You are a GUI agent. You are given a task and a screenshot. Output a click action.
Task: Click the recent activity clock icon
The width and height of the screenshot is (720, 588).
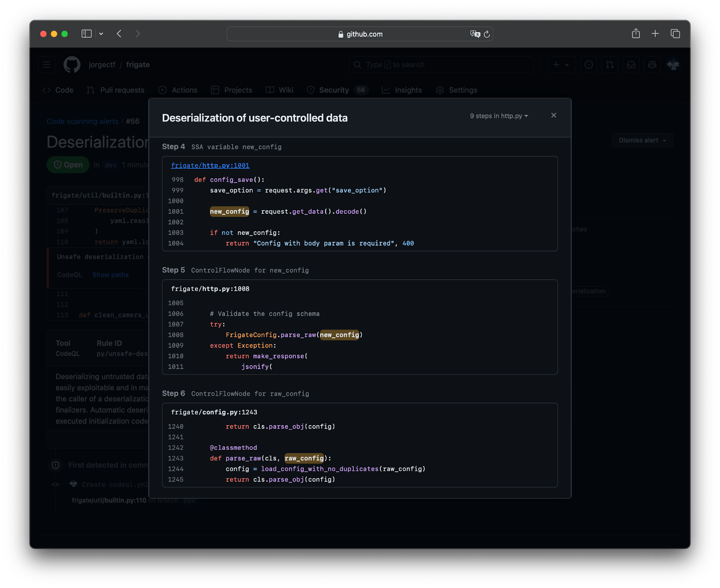click(x=589, y=64)
